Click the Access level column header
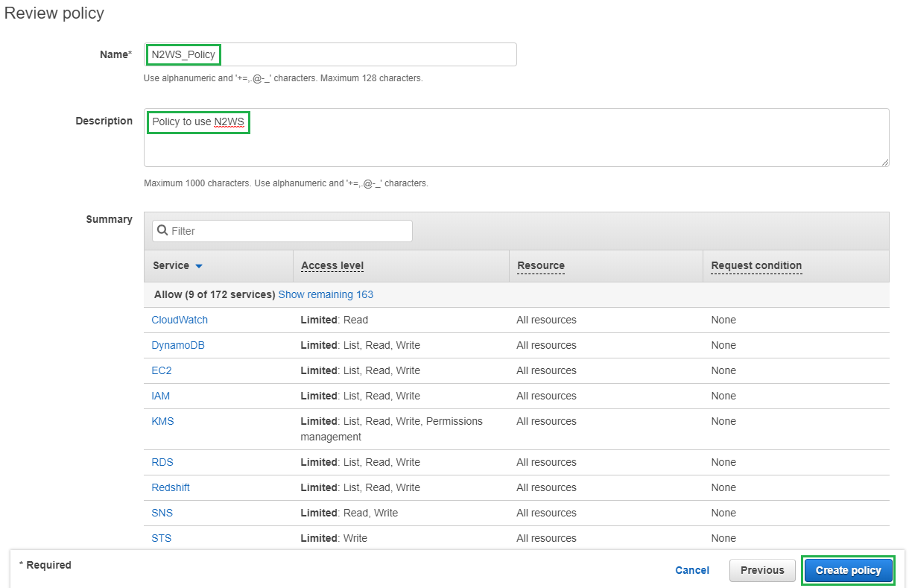909x588 pixels. (332, 265)
